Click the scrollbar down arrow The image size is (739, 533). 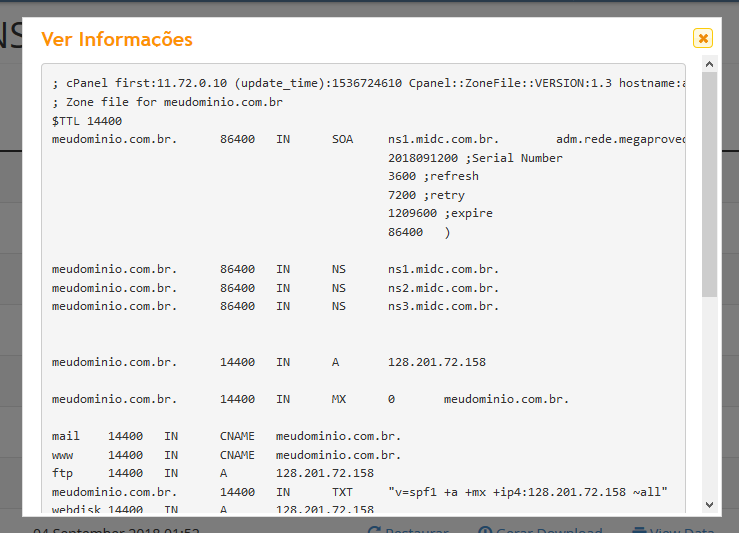pos(709,505)
